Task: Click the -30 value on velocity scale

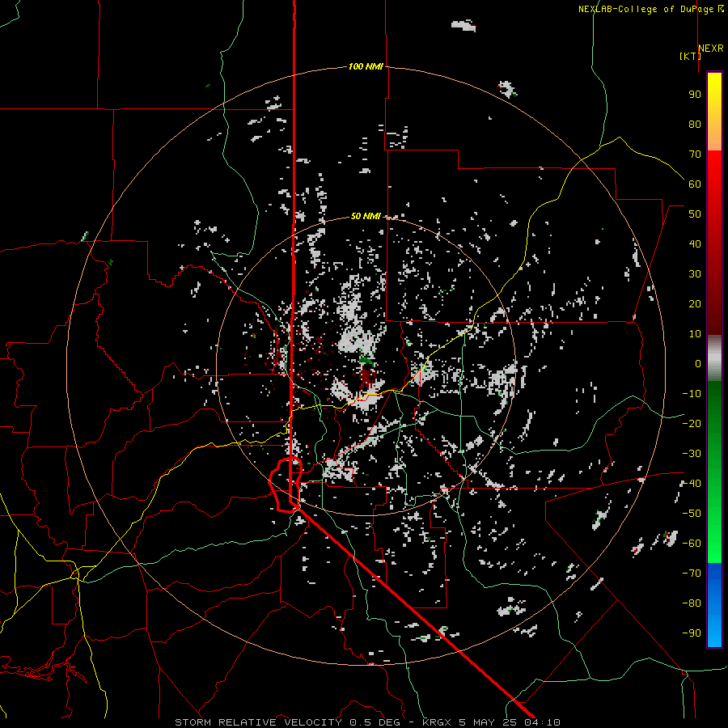Action: tap(692, 454)
